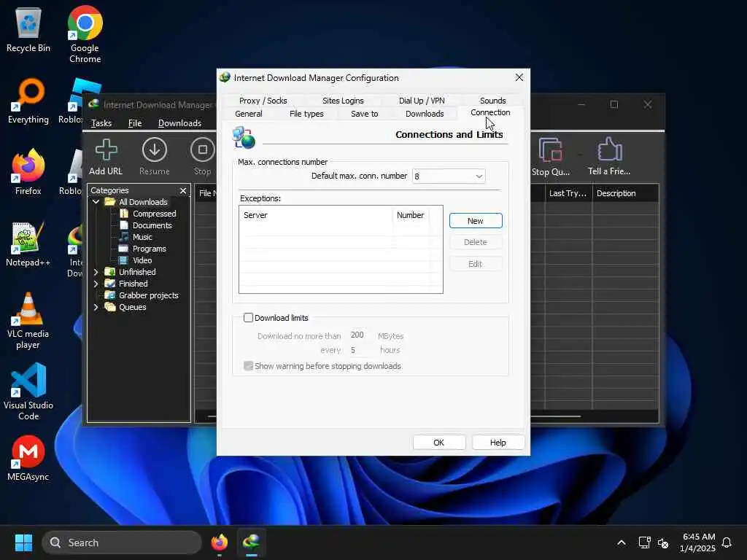The width and height of the screenshot is (747, 560).
Task: Open Default max. conn. number dropdown
Action: (x=449, y=176)
